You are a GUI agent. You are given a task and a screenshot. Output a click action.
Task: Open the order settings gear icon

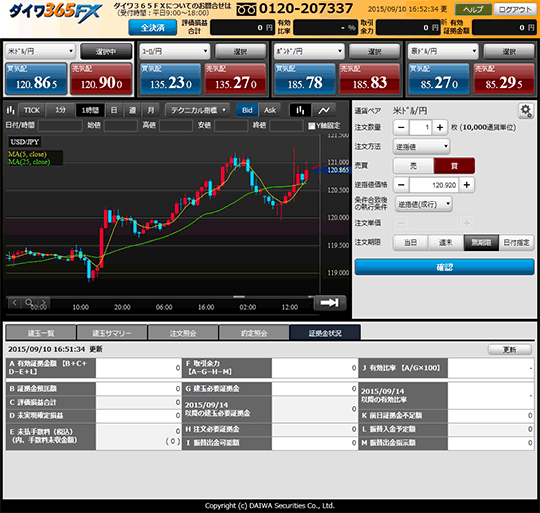pyautogui.click(x=526, y=111)
